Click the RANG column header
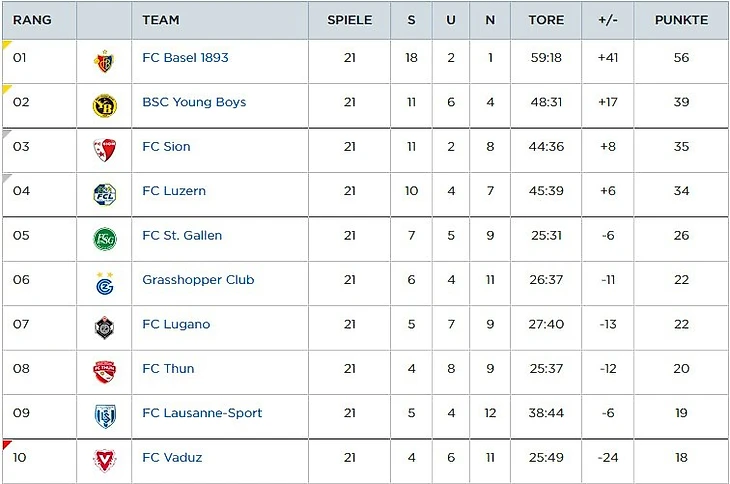Viewport: 730px width, 484px height. (x=32, y=20)
